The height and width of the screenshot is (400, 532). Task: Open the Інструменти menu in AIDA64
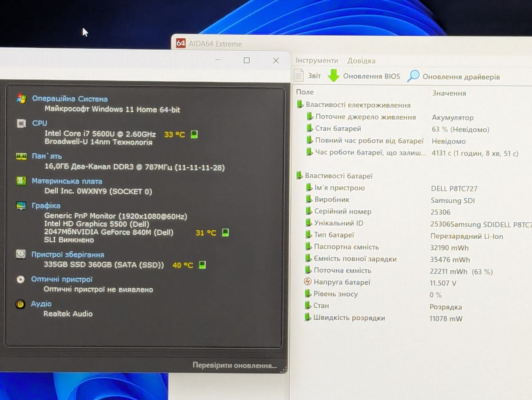317,61
